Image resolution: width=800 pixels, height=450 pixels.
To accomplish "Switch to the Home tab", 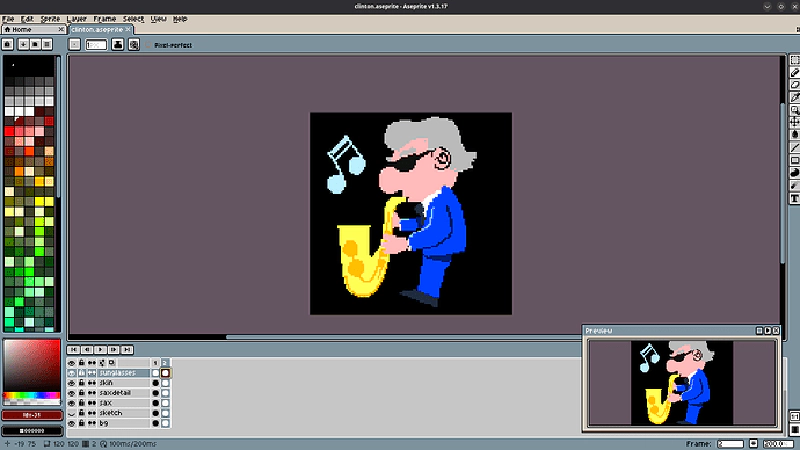I will [18, 30].
